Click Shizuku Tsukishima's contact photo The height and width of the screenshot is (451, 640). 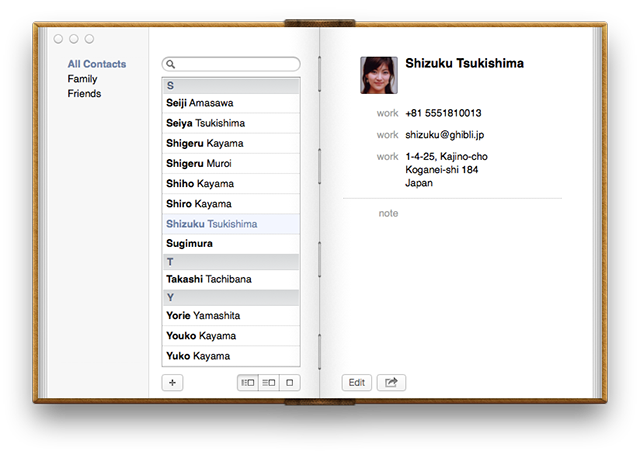click(x=379, y=75)
